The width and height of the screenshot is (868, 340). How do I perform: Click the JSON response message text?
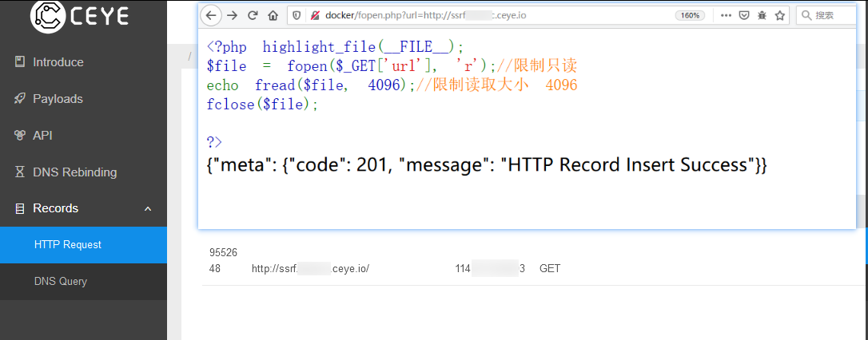(x=487, y=164)
